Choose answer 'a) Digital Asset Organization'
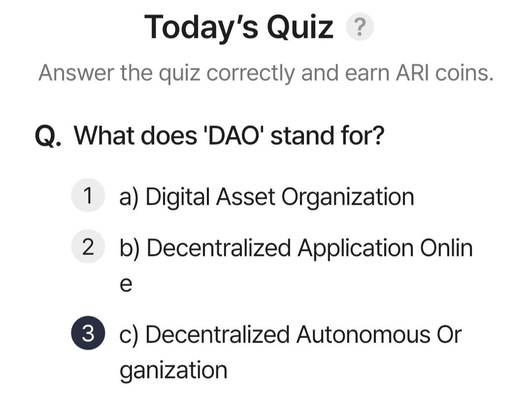This screenshot has width=532, height=411. click(x=266, y=197)
